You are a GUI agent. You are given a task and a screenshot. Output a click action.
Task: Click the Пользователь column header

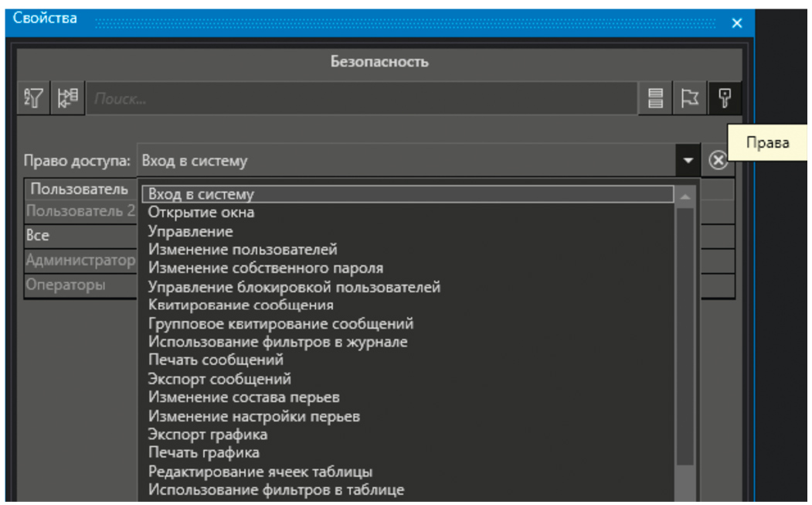(x=78, y=189)
